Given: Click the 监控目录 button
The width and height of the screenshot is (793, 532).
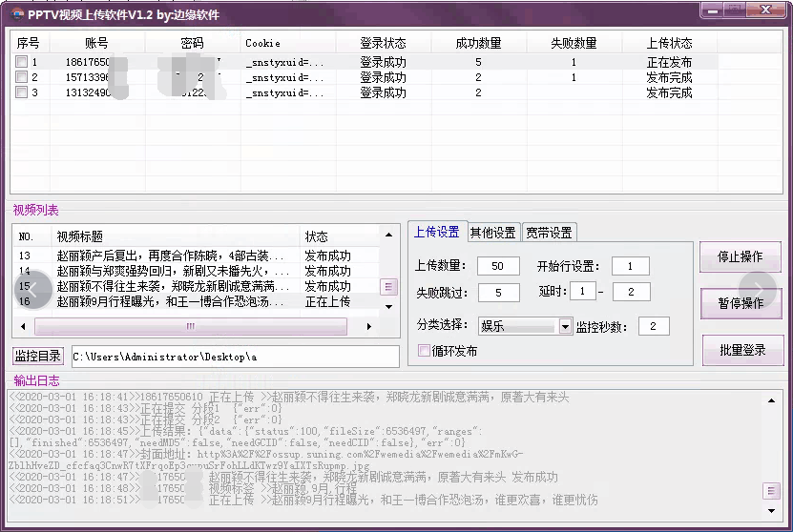Looking at the screenshot, I should 37,357.
